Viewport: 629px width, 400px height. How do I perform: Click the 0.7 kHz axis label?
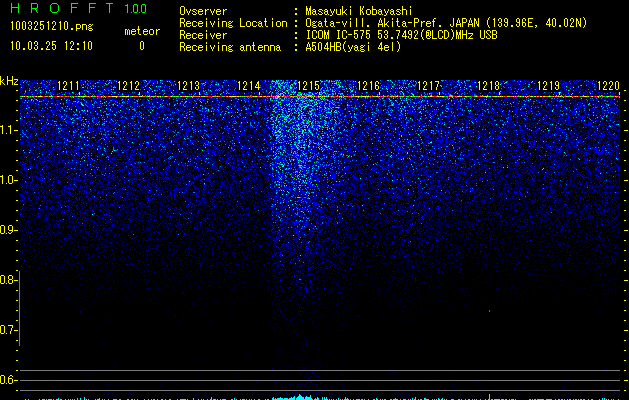tap(8, 330)
